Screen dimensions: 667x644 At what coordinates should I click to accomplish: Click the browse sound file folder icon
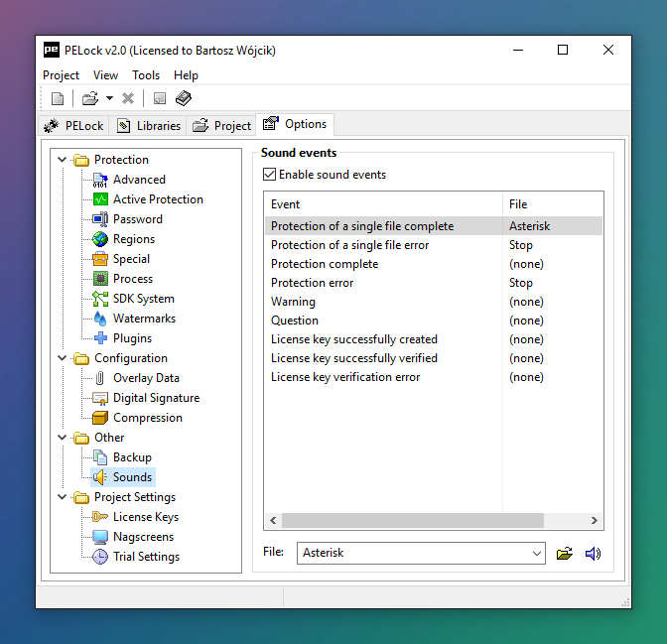coord(565,554)
